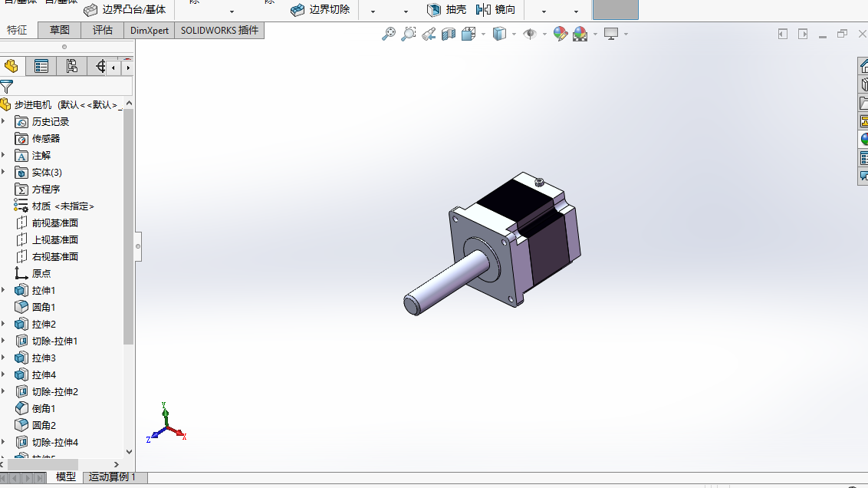
Task: Open the FeatureManager design tree tab
Action: tap(11, 67)
